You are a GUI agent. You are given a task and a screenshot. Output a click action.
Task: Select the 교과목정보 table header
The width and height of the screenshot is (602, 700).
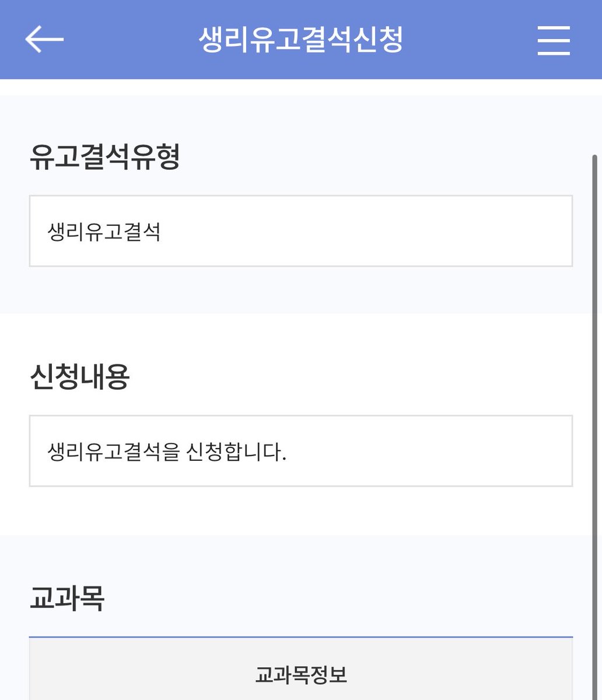pyautogui.click(x=301, y=675)
